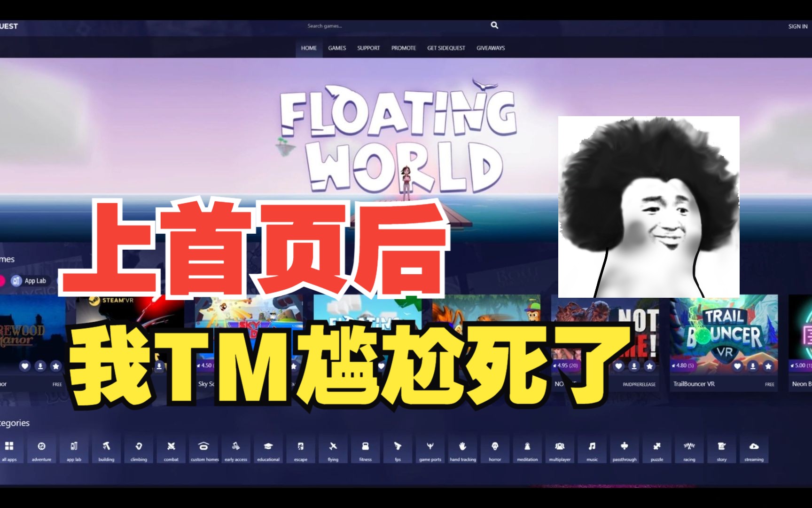Open the SUPPORT menu item
This screenshot has height=508, width=812.
coord(368,48)
